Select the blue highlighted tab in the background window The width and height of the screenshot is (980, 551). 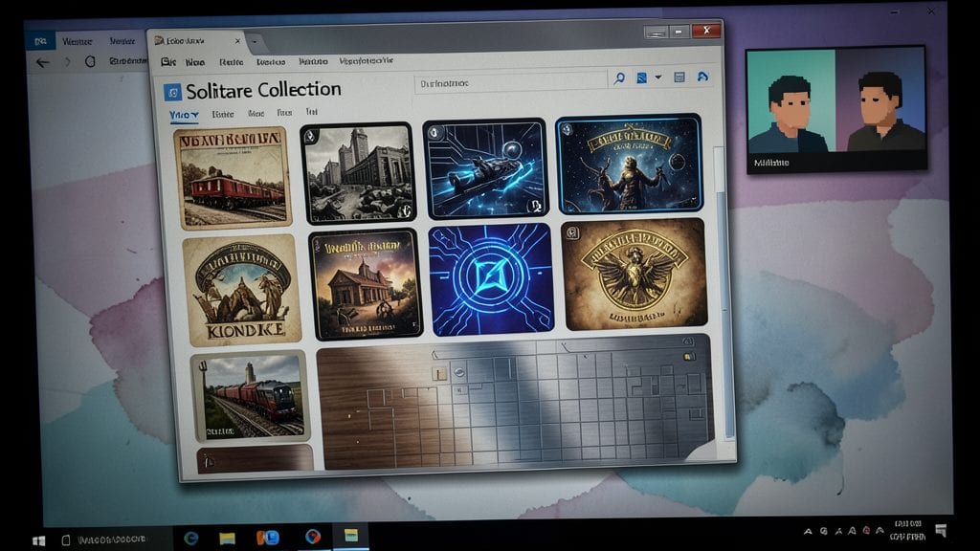(x=40, y=41)
